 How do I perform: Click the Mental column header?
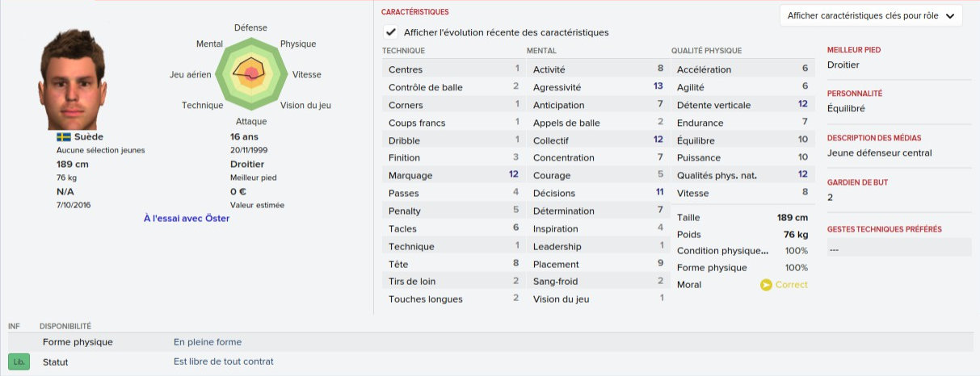(x=540, y=51)
